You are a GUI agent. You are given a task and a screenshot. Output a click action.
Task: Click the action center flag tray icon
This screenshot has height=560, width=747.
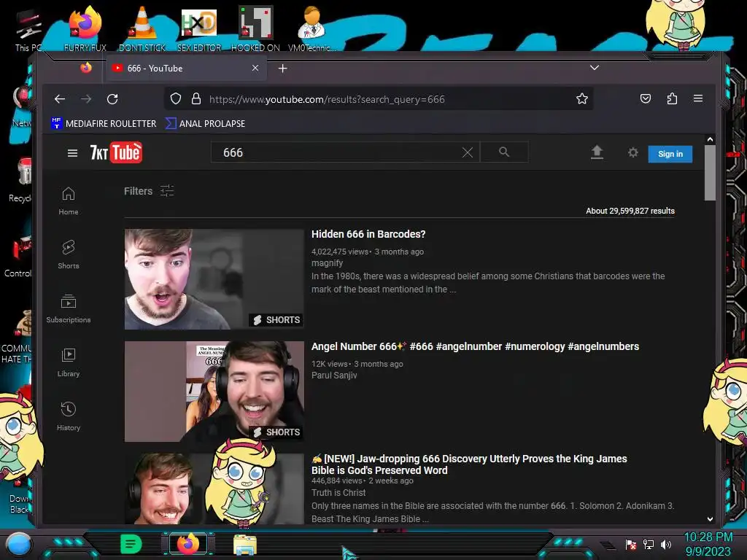631,544
